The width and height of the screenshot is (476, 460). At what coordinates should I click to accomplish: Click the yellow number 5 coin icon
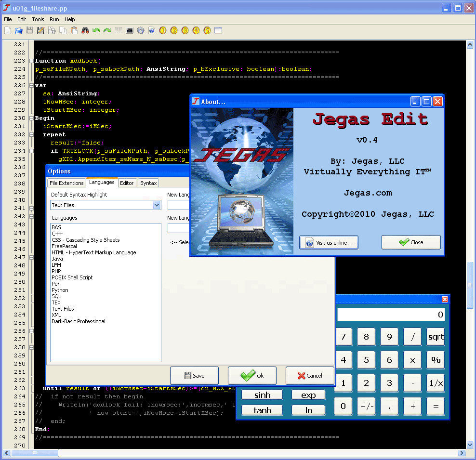pyautogui.click(x=207, y=30)
